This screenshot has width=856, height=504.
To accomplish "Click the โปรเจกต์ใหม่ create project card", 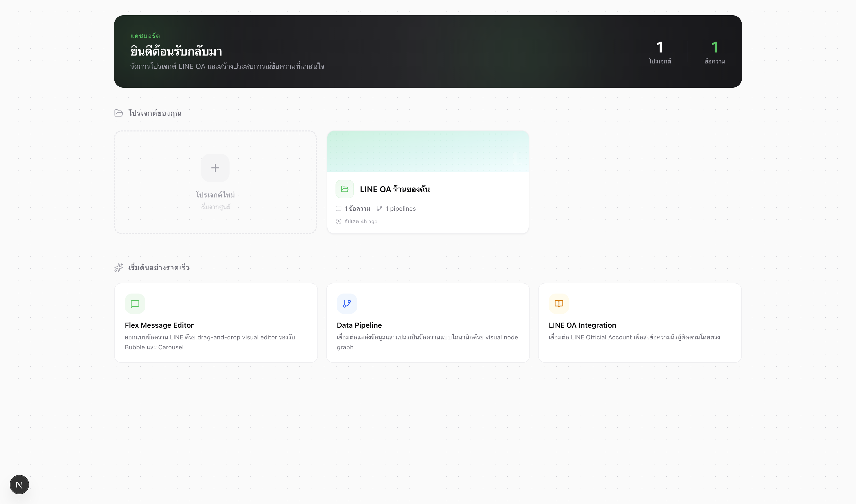I will coord(215,182).
